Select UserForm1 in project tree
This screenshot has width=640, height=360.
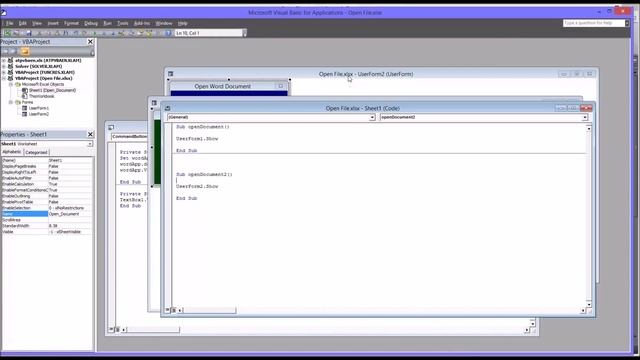click(x=38, y=108)
